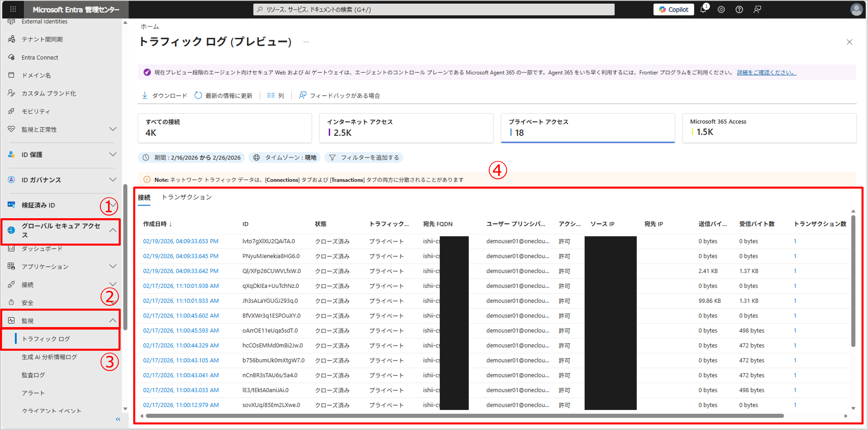
Task: Collapse the 監視 submenu
Action: tap(113, 320)
